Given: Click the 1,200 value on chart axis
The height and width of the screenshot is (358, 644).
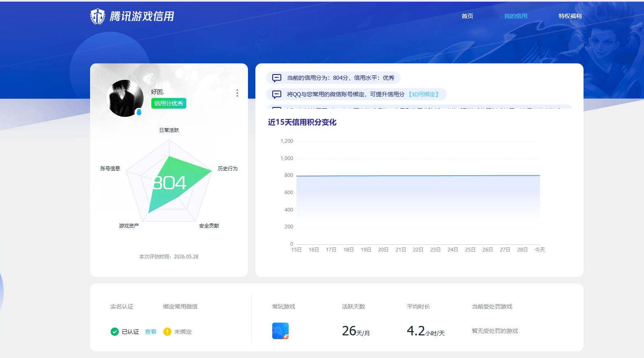Looking at the screenshot, I should (x=287, y=141).
